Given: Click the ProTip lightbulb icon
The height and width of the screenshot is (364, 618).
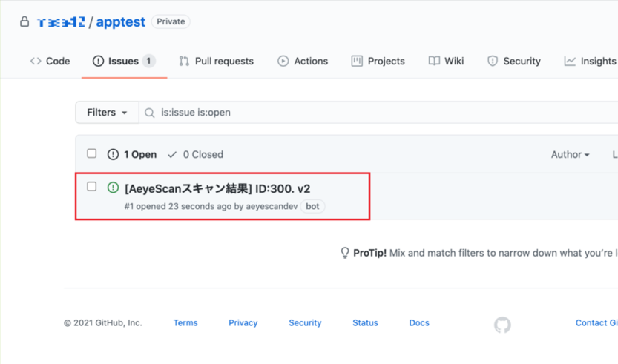Looking at the screenshot, I should click(345, 253).
